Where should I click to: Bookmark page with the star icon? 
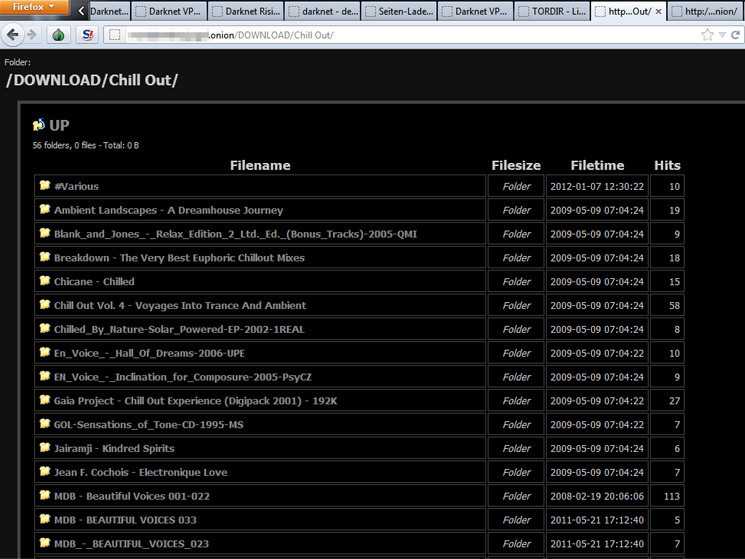click(707, 35)
